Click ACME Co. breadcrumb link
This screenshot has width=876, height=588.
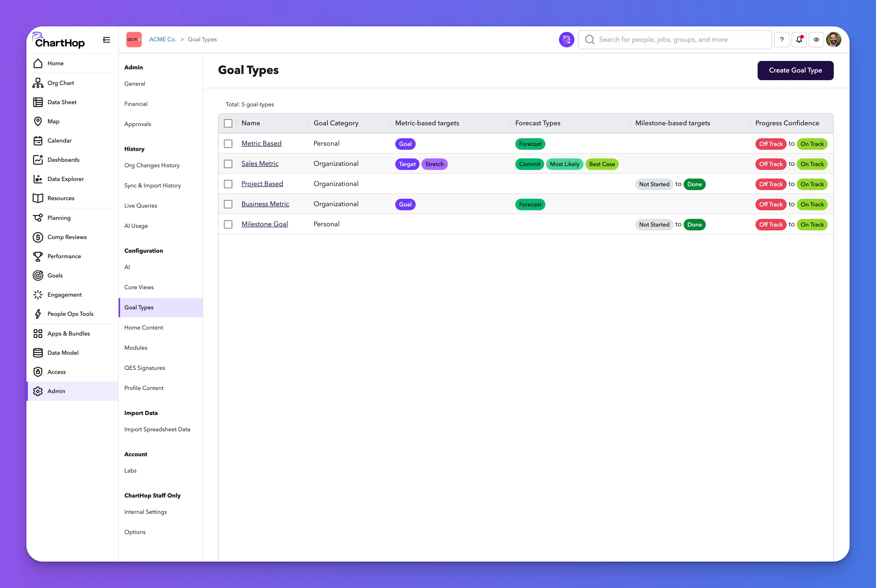[x=163, y=39]
